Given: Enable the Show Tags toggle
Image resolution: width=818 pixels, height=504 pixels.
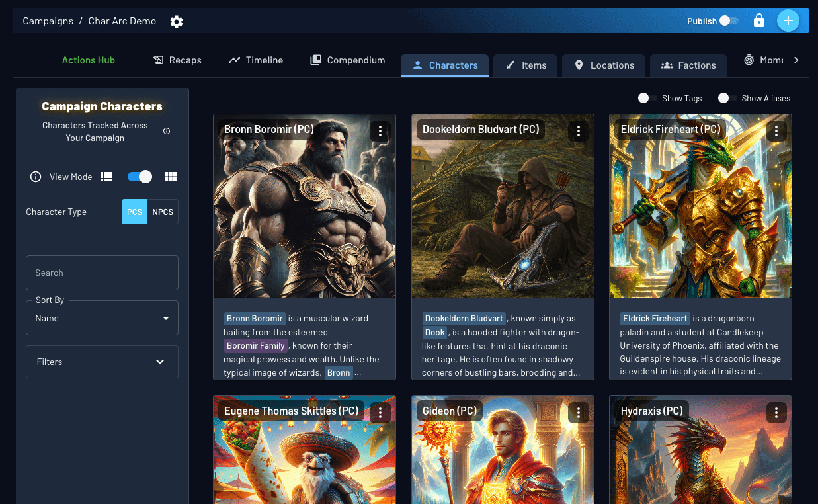Looking at the screenshot, I should 645,98.
